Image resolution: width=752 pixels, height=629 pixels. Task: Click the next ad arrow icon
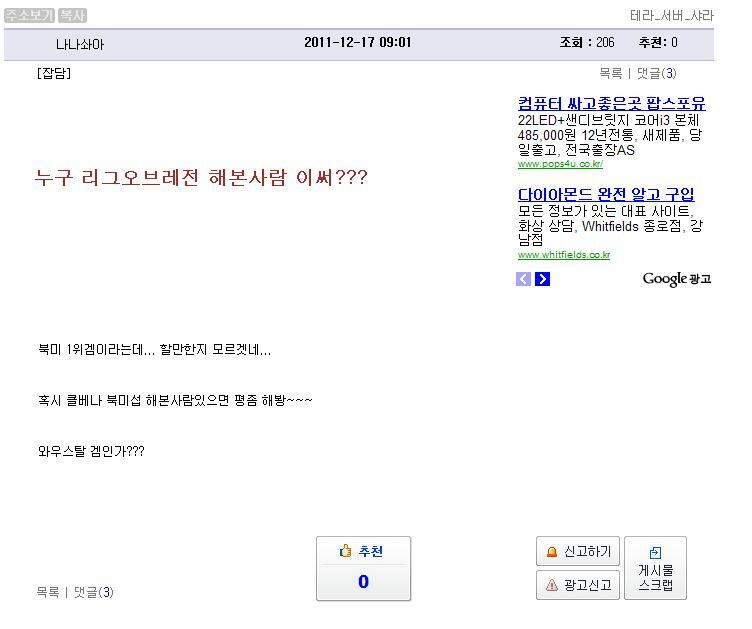(542, 279)
